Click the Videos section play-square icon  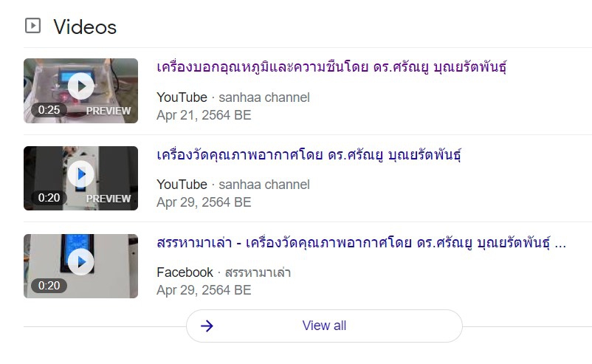(x=32, y=27)
